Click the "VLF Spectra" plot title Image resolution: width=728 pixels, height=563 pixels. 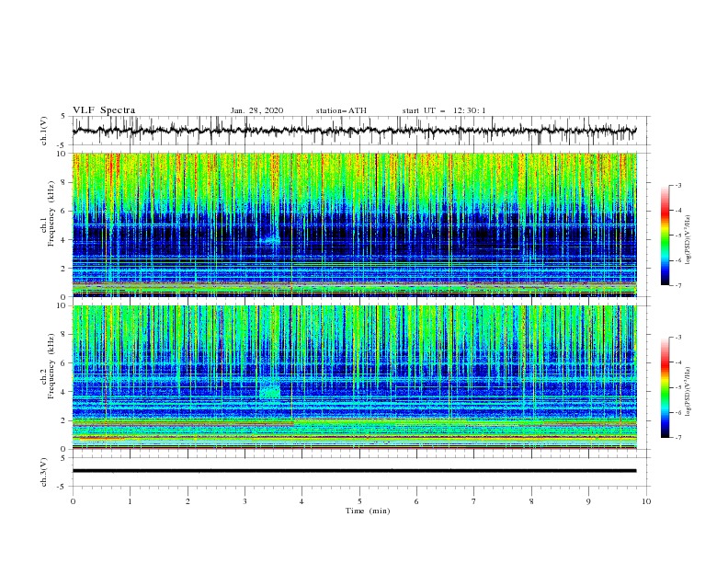pyautogui.click(x=104, y=110)
